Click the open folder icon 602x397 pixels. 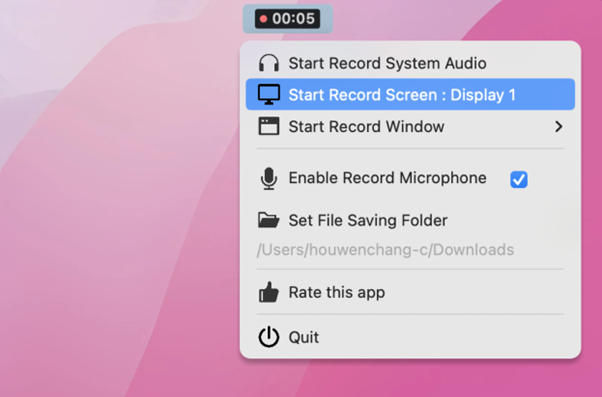pos(268,220)
